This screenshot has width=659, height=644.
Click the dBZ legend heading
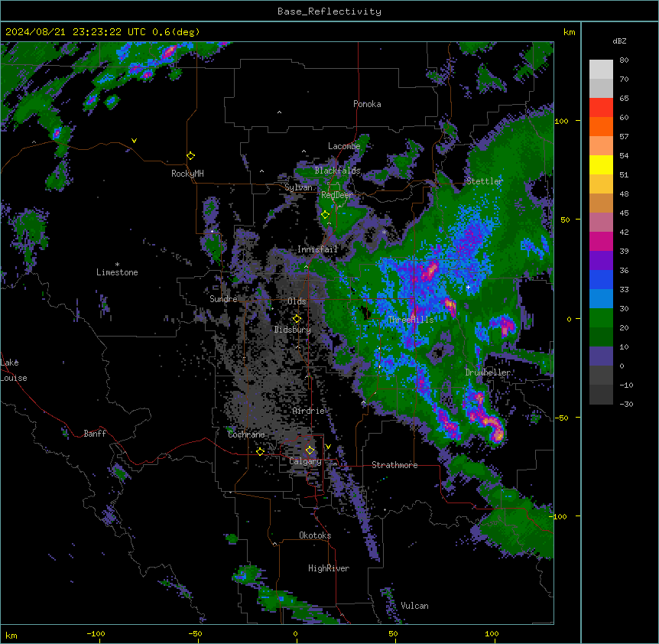click(619, 41)
